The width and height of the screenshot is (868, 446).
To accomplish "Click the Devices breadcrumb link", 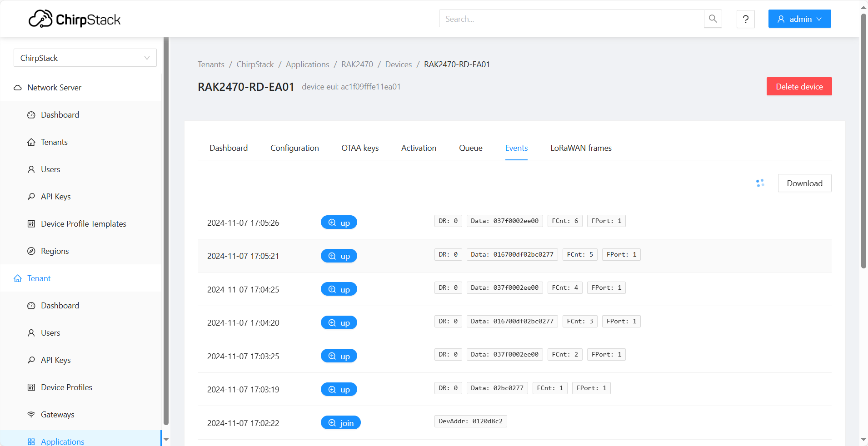I will coord(399,64).
